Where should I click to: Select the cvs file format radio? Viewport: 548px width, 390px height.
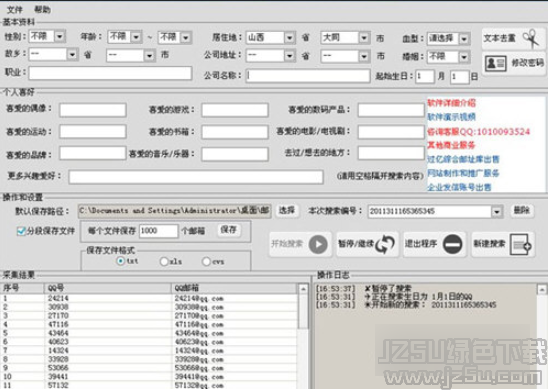206,261
